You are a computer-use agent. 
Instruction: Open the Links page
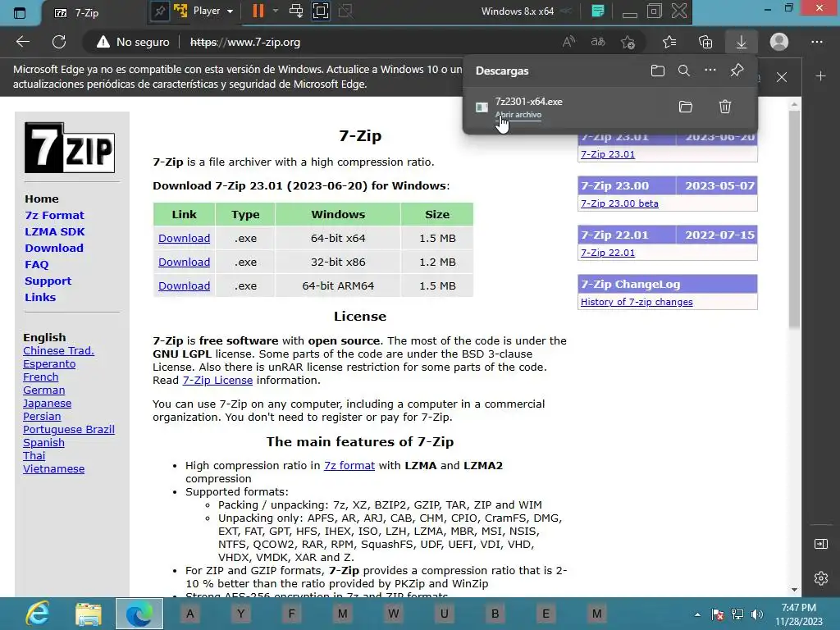(40, 297)
